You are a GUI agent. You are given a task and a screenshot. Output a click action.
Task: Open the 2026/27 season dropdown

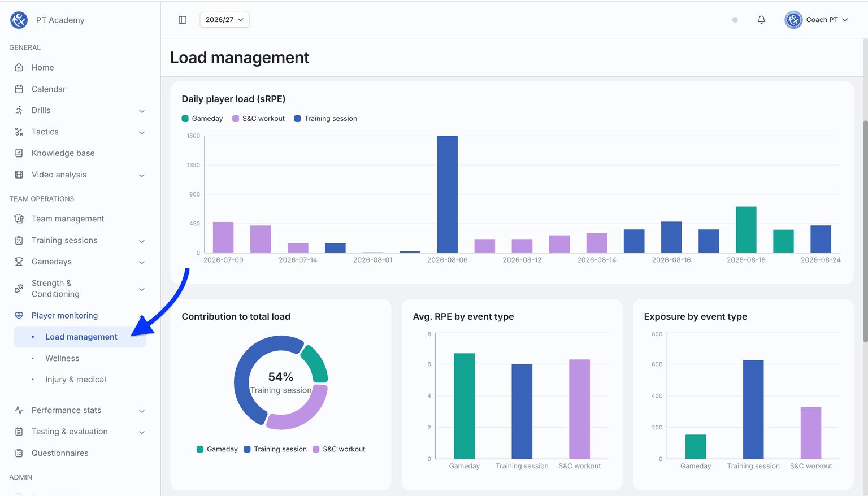(x=224, y=20)
